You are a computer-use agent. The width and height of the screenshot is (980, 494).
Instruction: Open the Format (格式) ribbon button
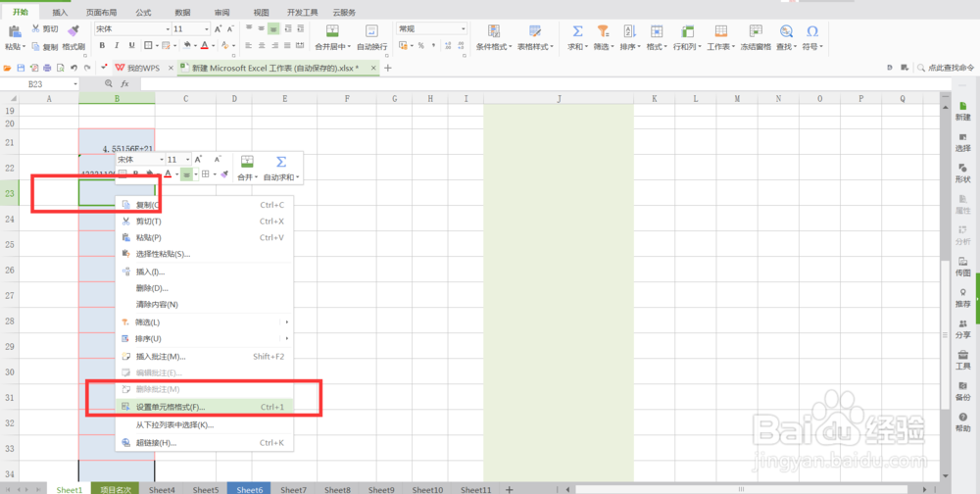[x=657, y=37]
